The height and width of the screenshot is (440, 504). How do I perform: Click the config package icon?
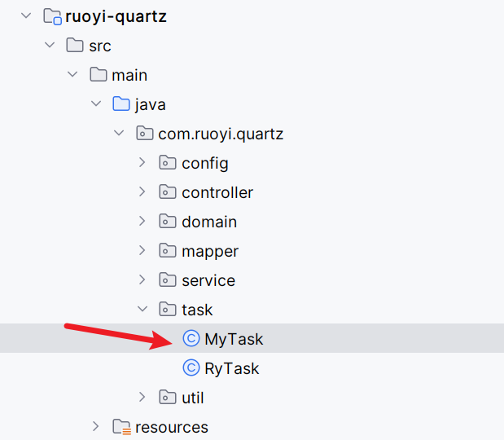[168, 163]
